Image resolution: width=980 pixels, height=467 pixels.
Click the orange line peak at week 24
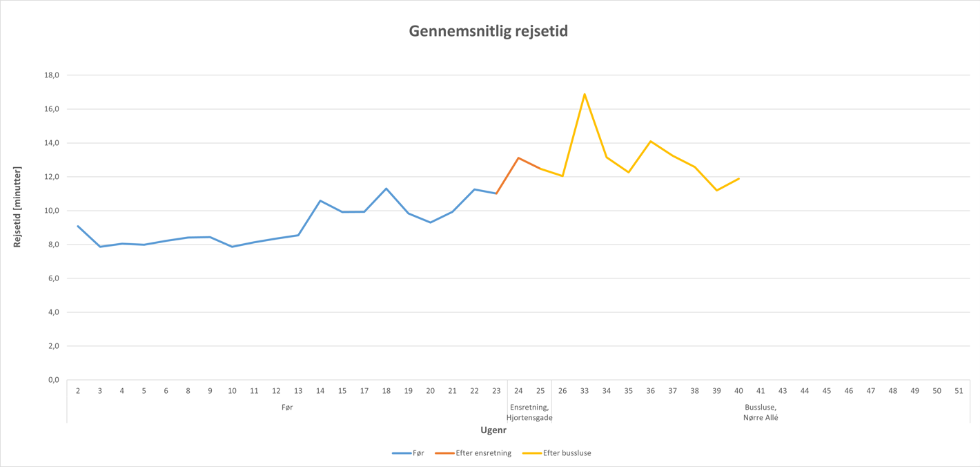[x=518, y=158]
